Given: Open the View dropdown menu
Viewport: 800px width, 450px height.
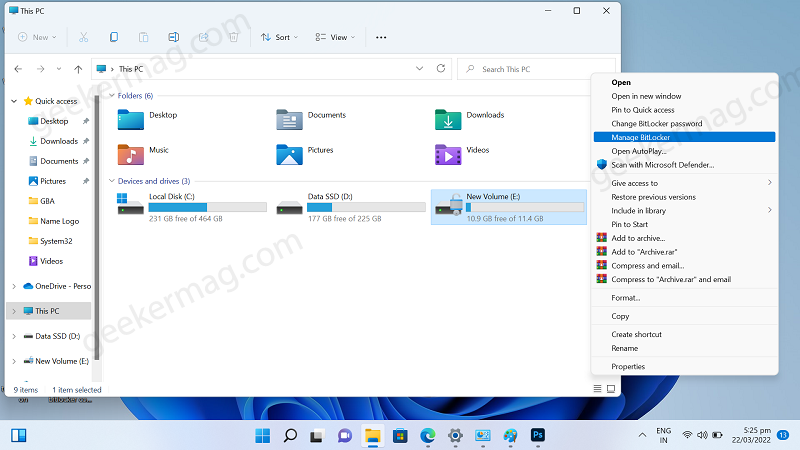Looking at the screenshot, I should 335,37.
